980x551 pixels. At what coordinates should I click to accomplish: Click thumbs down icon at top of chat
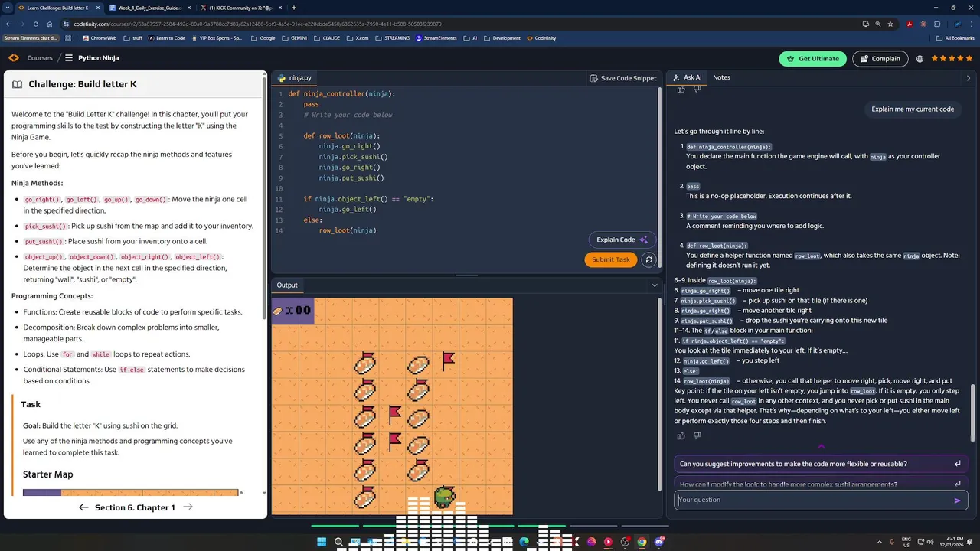tap(697, 90)
